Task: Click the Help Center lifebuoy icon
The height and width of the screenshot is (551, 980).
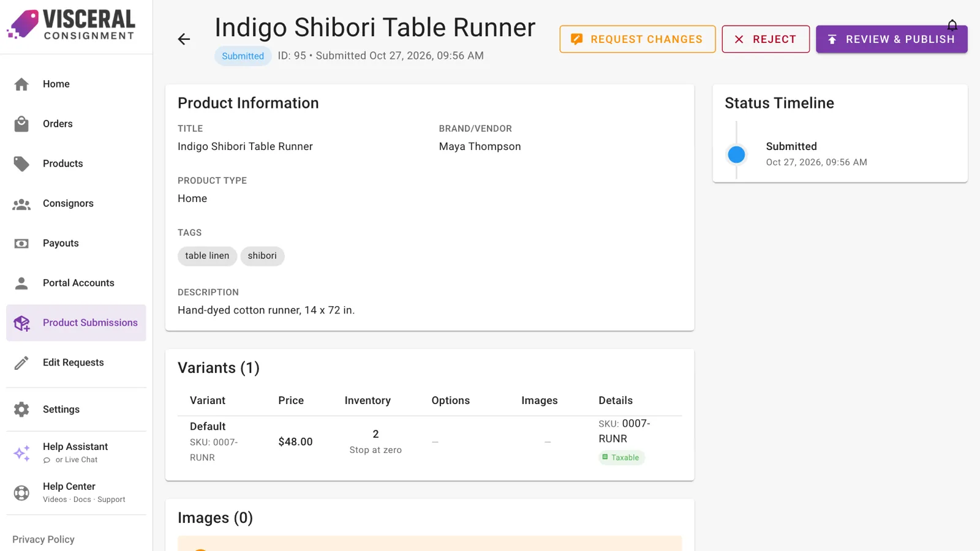Action: point(21,493)
